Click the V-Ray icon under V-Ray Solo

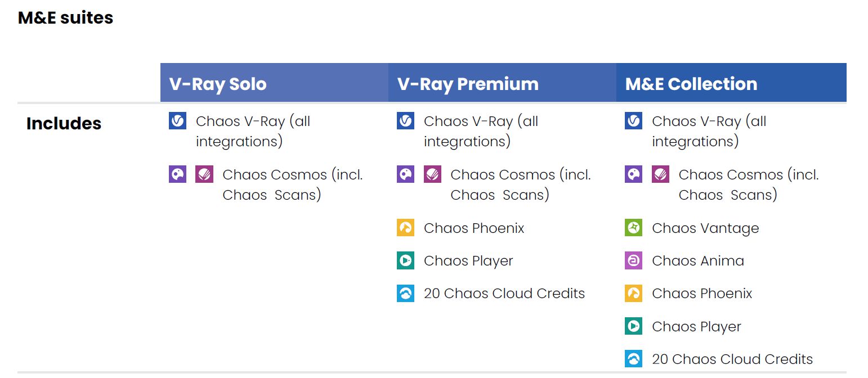pyautogui.click(x=177, y=121)
